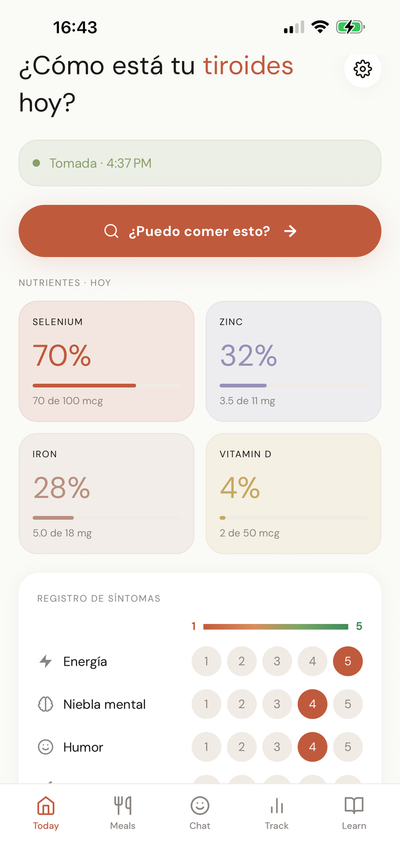Open the Learn tab

click(x=354, y=813)
